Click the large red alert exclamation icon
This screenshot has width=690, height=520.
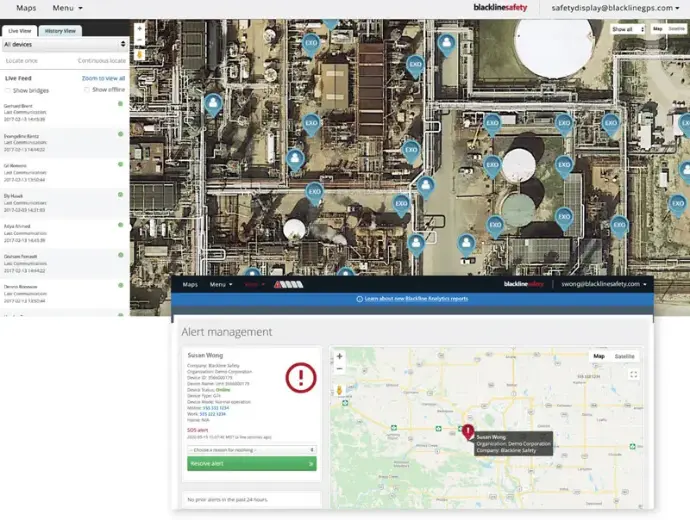[x=300, y=377]
